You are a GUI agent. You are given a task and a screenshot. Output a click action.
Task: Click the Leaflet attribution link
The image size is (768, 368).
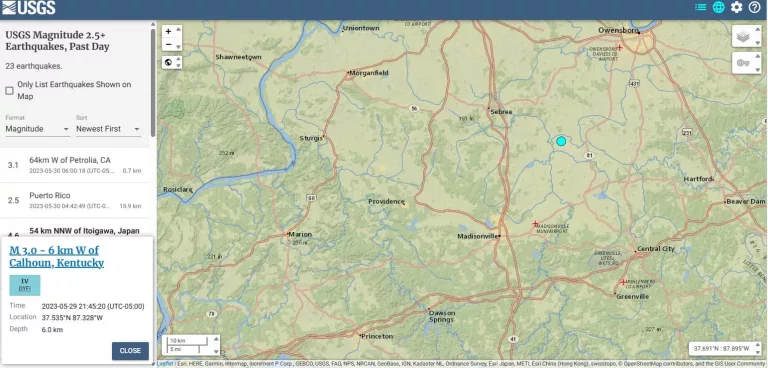click(165, 364)
